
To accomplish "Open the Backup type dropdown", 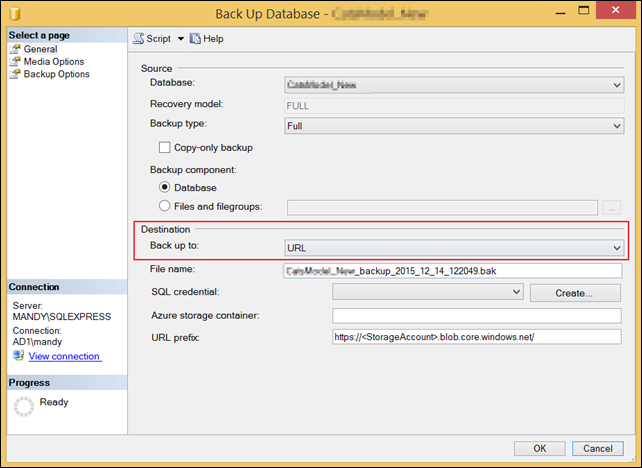I will 454,126.
